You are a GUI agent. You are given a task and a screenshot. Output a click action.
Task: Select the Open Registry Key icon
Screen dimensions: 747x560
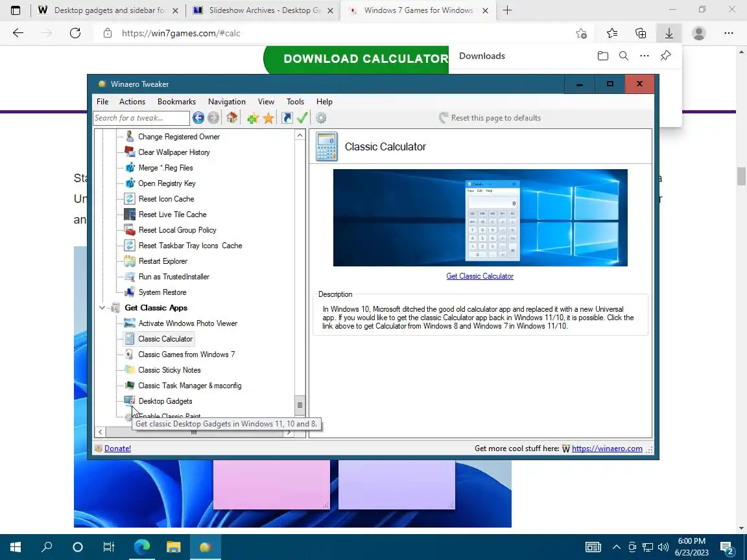point(130,183)
